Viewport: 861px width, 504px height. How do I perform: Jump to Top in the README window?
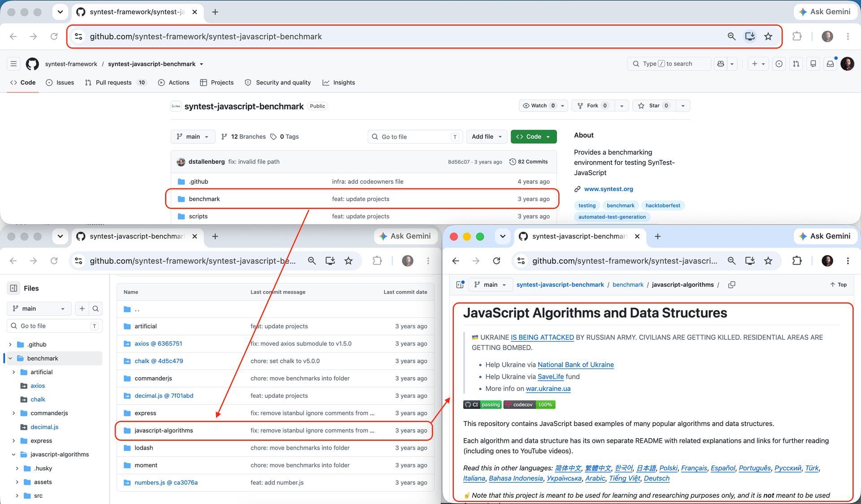tap(839, 285)
